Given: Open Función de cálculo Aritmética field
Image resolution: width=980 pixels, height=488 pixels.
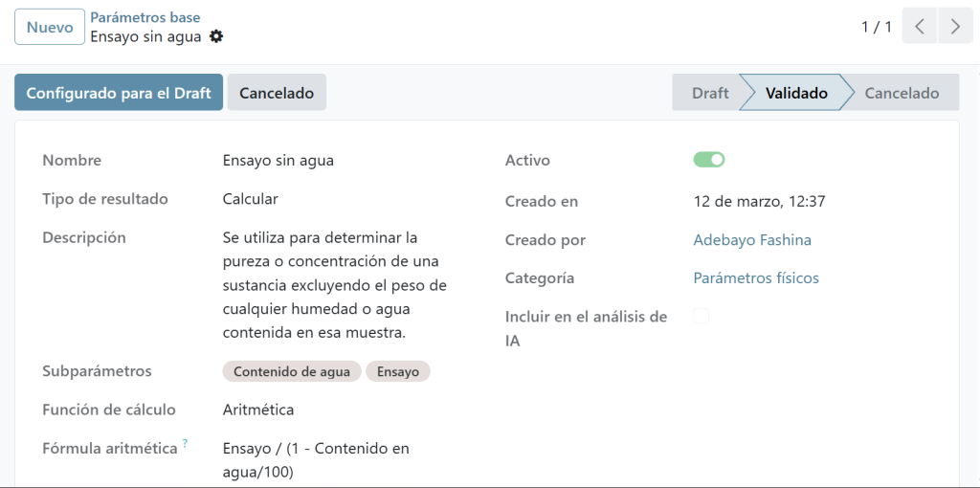Looking at the screenshot, I should click(x=258, y=410).
